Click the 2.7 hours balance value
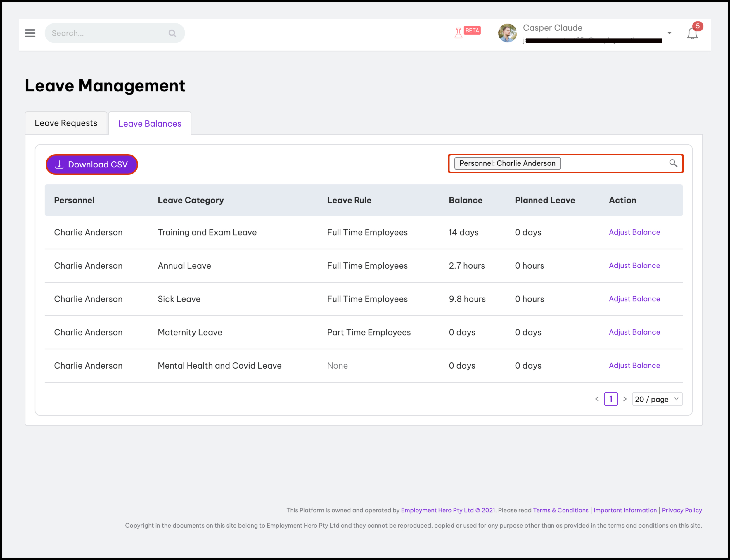 tap(467, 266)
